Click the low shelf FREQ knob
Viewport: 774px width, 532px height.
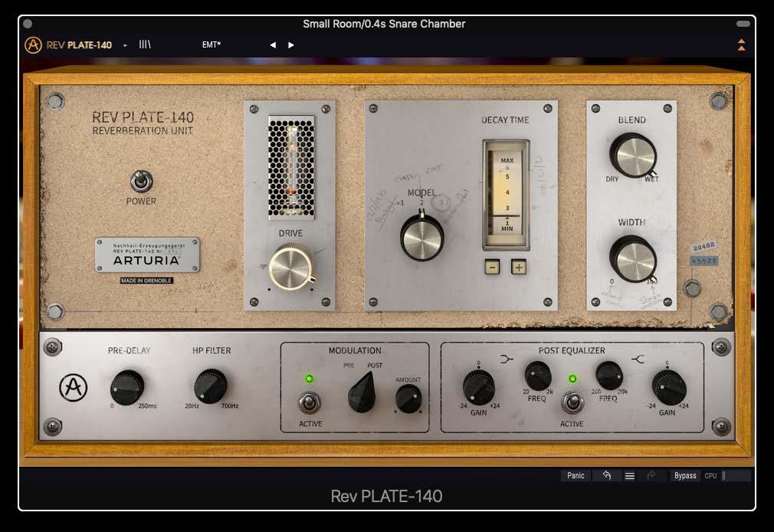(537, 376)
